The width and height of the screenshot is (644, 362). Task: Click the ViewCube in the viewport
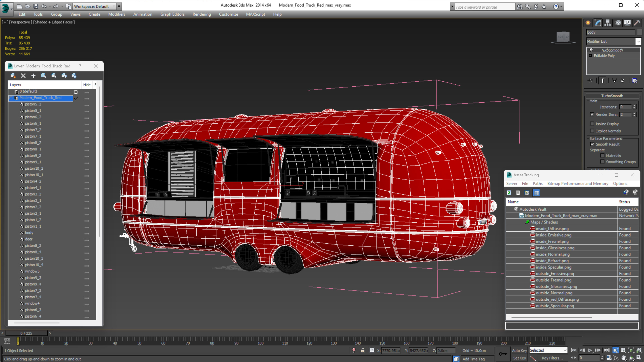[563, 37]
